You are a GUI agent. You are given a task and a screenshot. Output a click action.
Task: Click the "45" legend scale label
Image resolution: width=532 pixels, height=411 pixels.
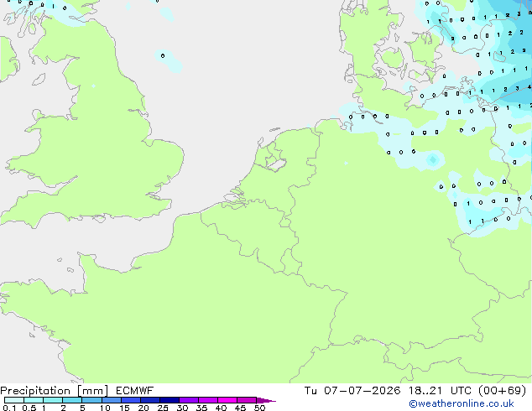[x=240, y=408]
